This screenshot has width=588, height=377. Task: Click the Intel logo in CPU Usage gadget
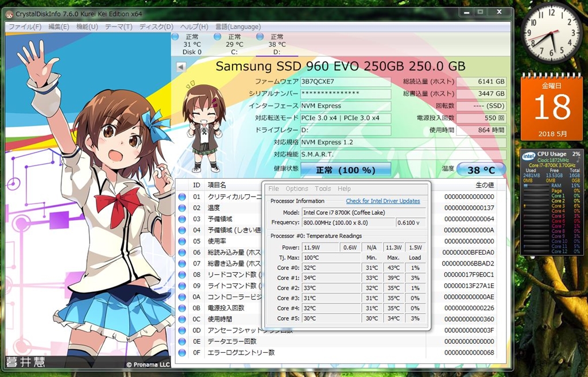coord(529,156)
